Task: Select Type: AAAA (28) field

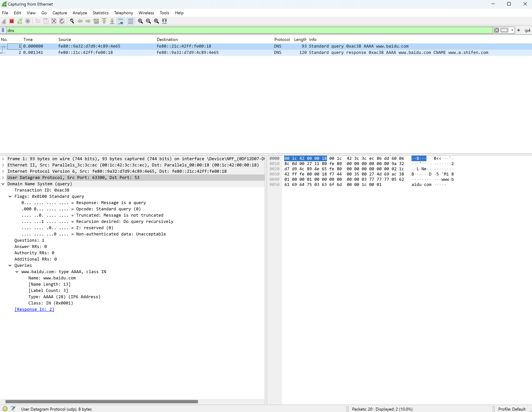Action: (x=64, y=297)
